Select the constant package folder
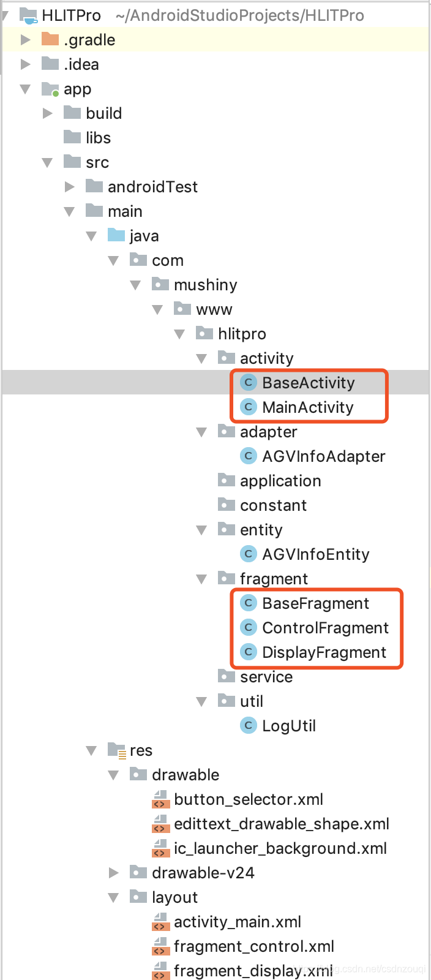This screenshot has width=431, height=980. pos(274,505)
